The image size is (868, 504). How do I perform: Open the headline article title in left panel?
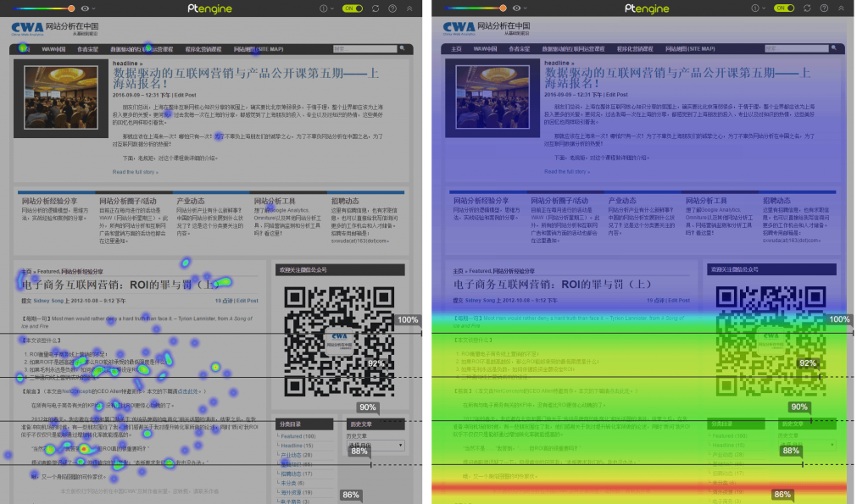coord(246,78)
